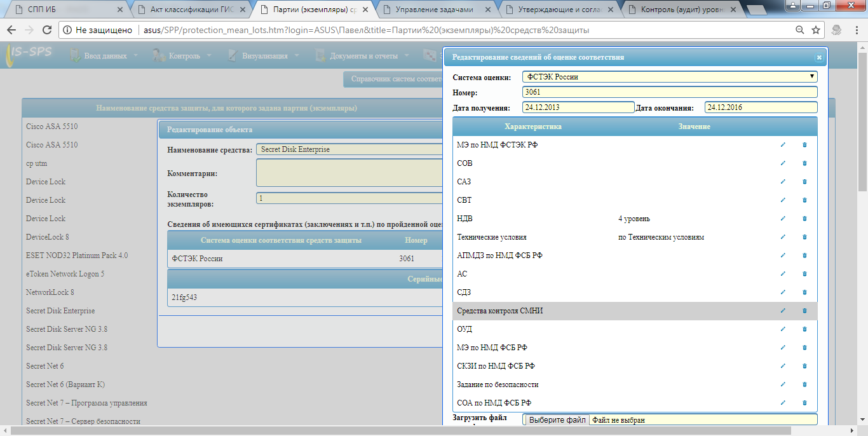This screenshot has height=436, width=868.
Task: Delete the САЗ characteristic
Action: point(804,182)
